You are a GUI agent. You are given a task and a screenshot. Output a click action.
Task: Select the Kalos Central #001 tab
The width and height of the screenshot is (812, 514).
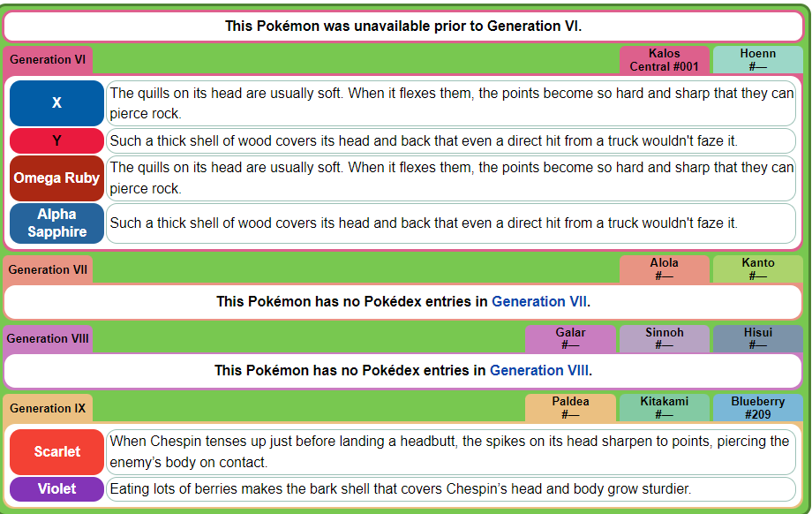click(665, 60)
